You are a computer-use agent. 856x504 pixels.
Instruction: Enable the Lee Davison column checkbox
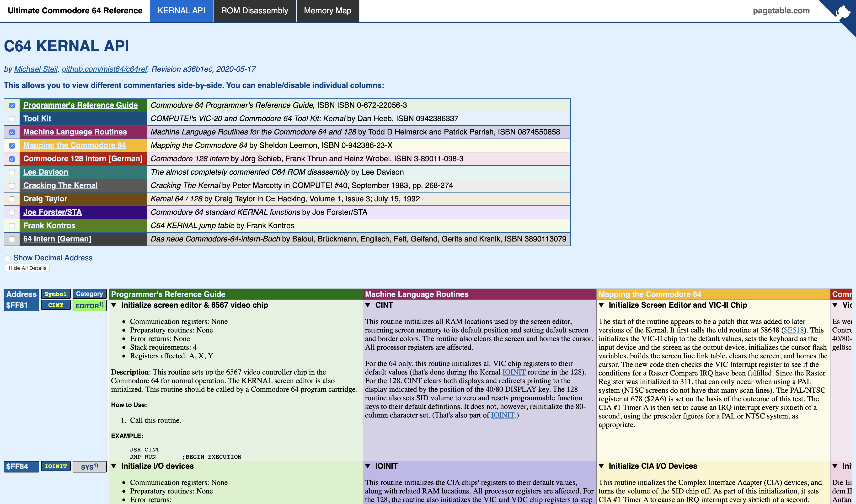[x=12, y=172]
